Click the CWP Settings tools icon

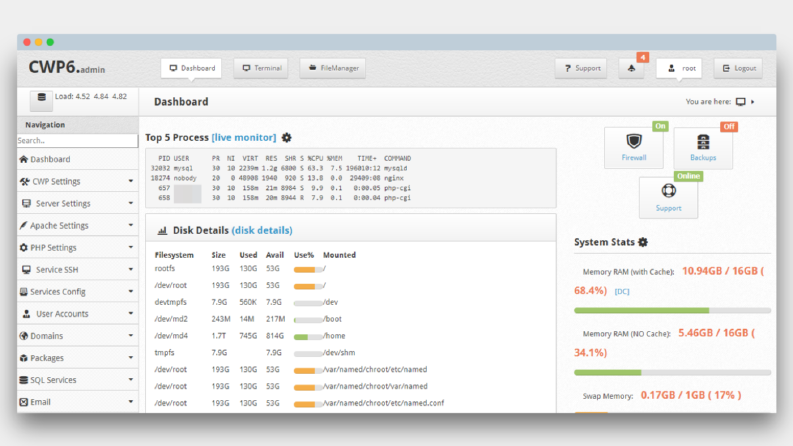pyautogui.click(x=25, y=182)
